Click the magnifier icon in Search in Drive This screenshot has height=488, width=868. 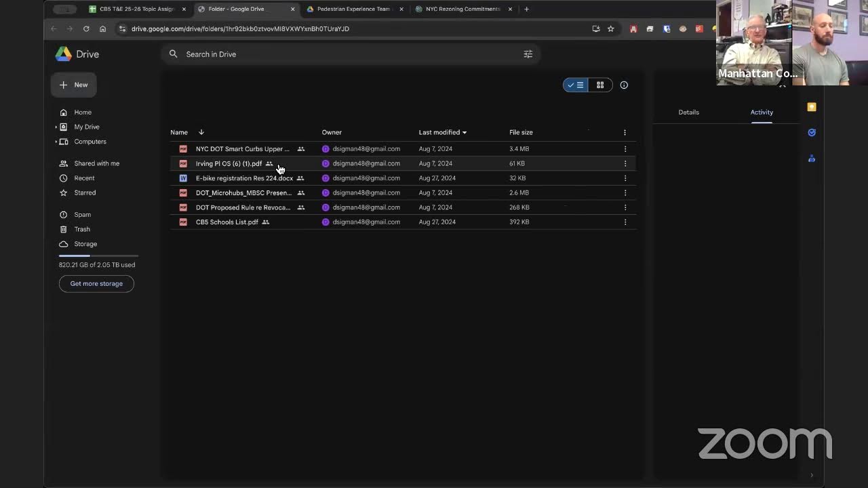click(x=174, y=54)
